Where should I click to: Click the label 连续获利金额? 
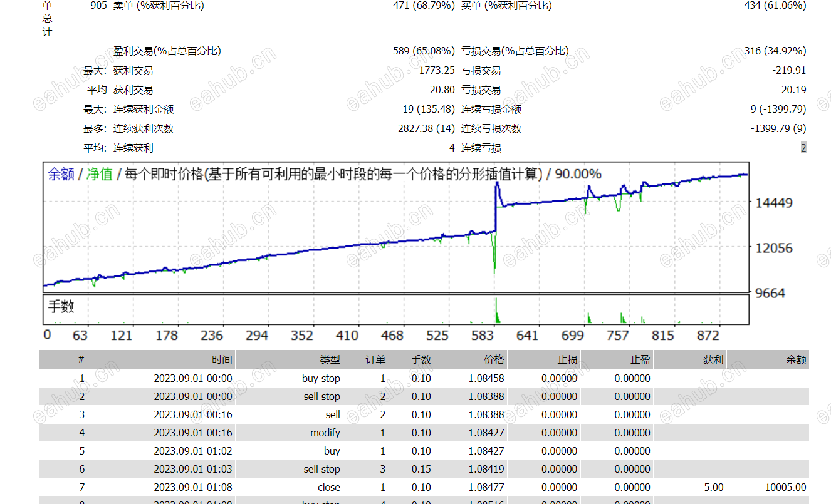coord(144,110)
